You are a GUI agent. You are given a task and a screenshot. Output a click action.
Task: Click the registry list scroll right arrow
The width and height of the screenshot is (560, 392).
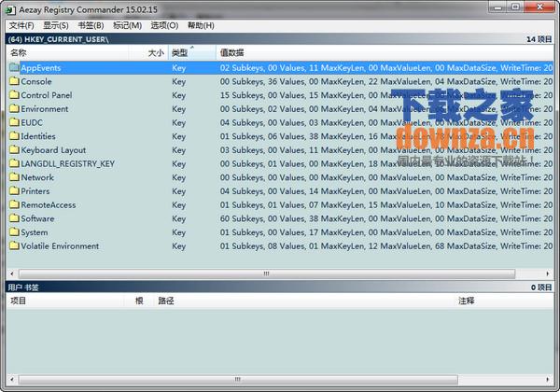(x=548, y=273)
